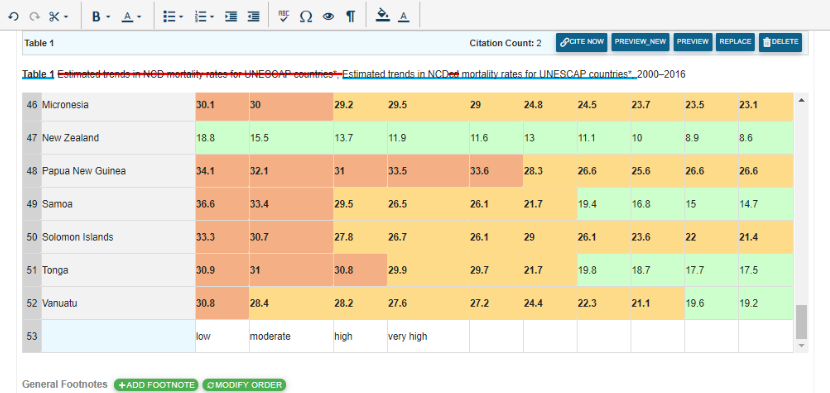Click the Papua New Guinea cell
Image resolution: width=830 pixels, height=393 pixels.
pyautogui.click(x=119, y=171)
